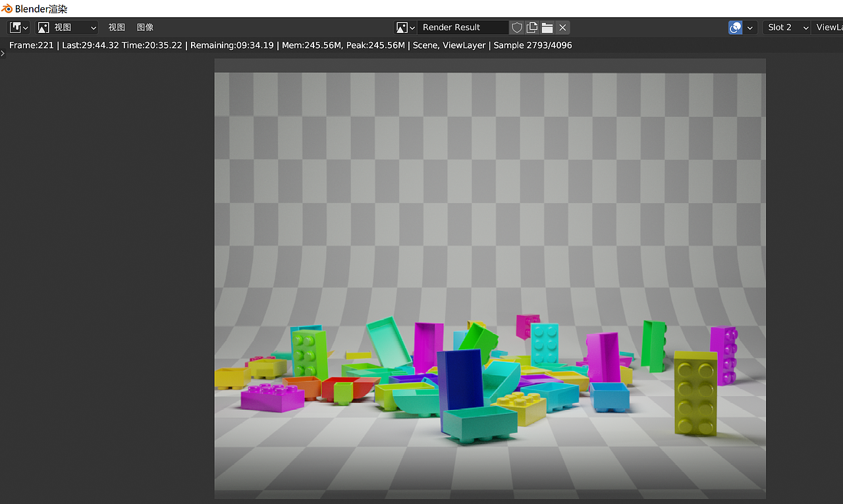Open an image via the folder icon
Screen dimensions: 843x504
tap(547, 27)
